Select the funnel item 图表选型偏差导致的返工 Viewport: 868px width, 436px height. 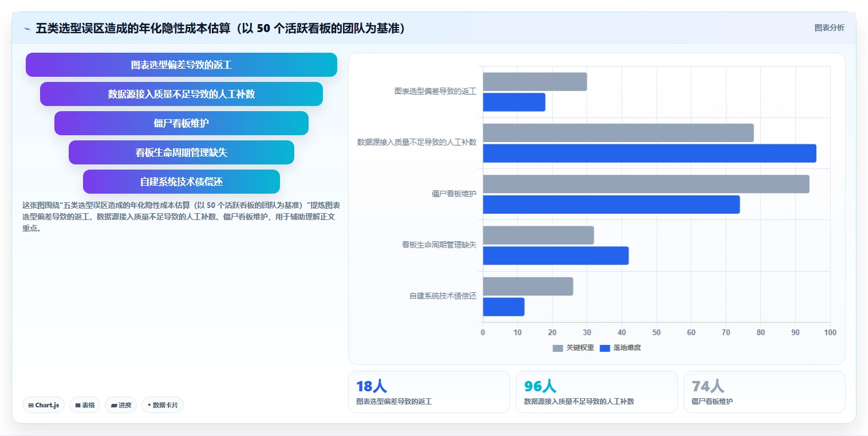click(x=182, y=65)
